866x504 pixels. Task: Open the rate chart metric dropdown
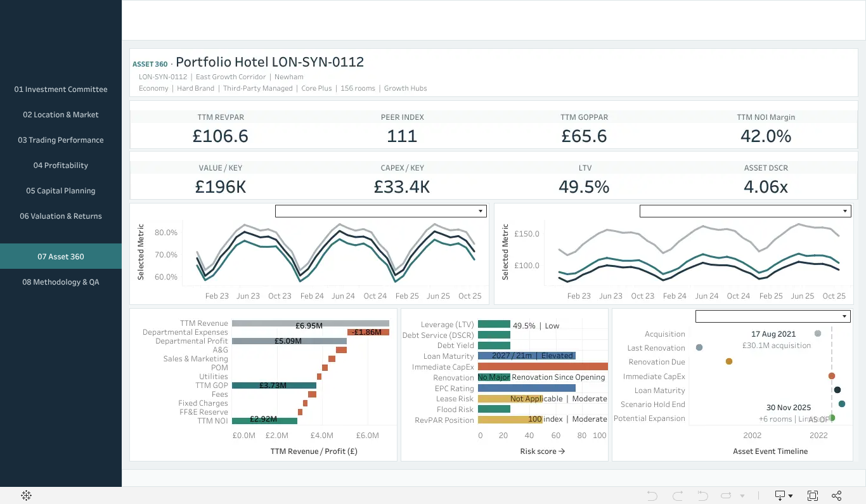(745, 211)
